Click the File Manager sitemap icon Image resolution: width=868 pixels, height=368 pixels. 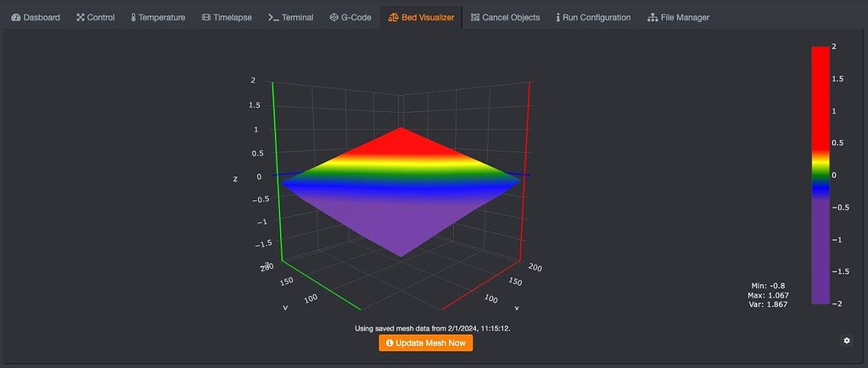[652, 17]
